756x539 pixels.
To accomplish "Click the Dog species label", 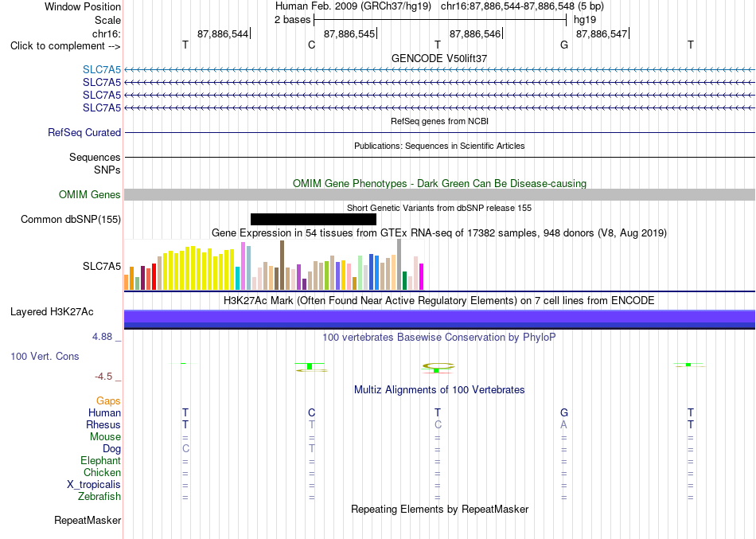I will pos(111,449).
